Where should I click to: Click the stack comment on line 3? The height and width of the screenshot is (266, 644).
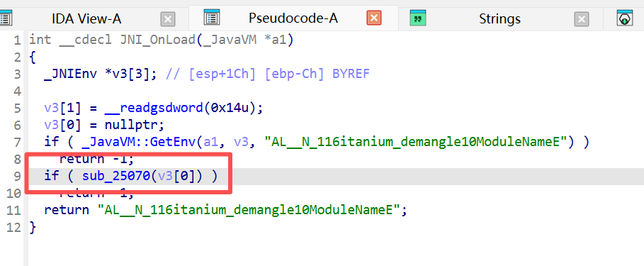(269, 74)
